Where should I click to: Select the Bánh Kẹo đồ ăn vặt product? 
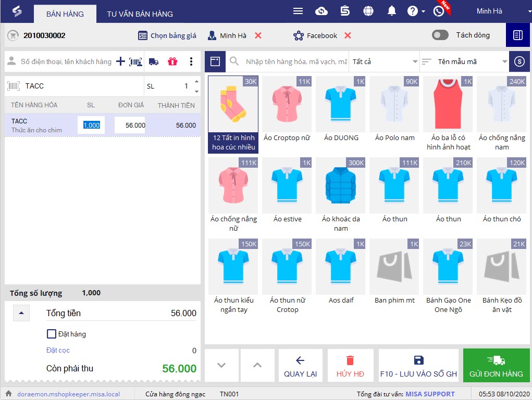[x=501, y=277]
